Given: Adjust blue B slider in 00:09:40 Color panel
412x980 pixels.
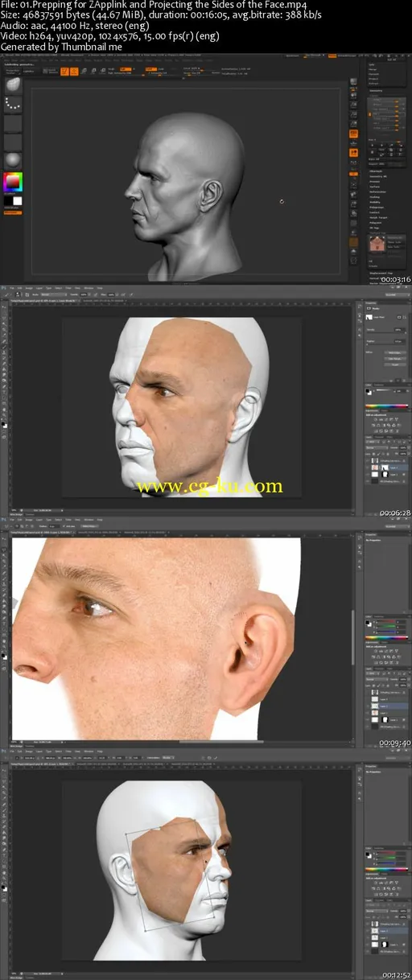Looking at the screenshot, I should [x=386, y=632].
